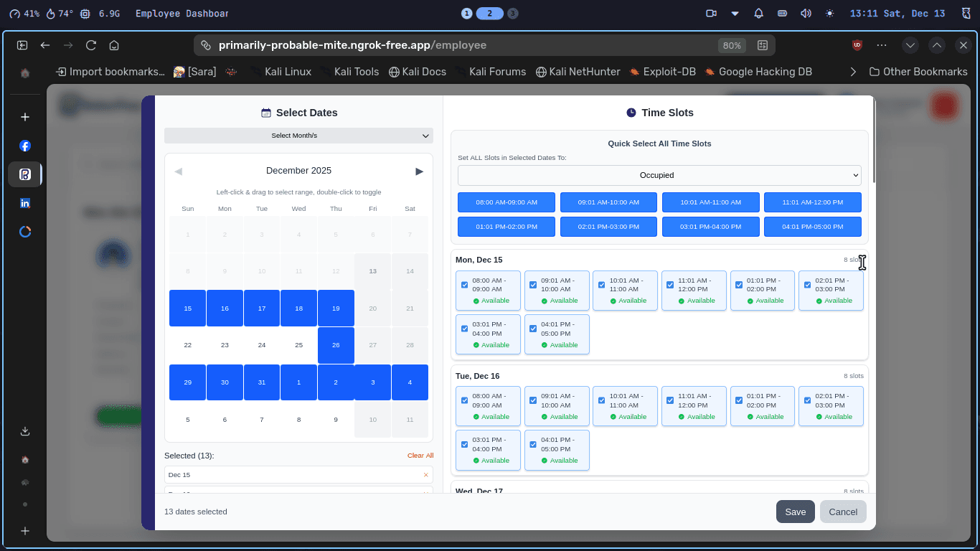Uncheck Mon Dec 15 08:00 AM slot
980x551 pixels.
(x=465, y=285)
